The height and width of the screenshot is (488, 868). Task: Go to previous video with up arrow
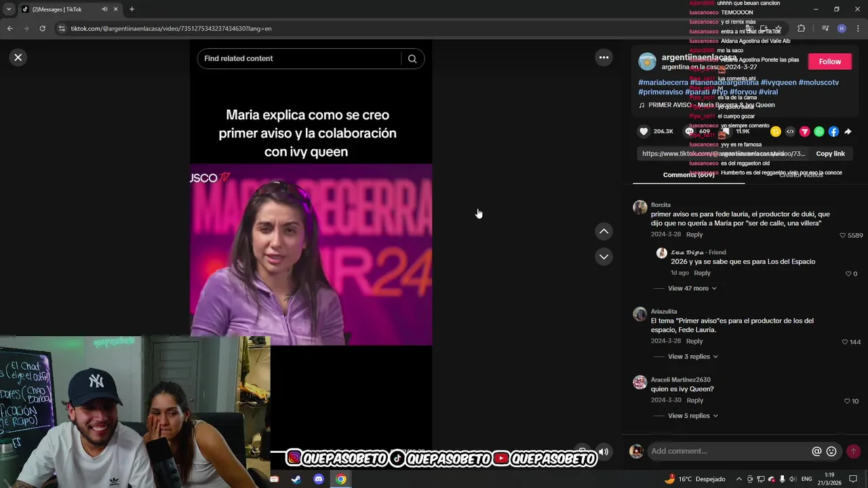tap(604, 232)
